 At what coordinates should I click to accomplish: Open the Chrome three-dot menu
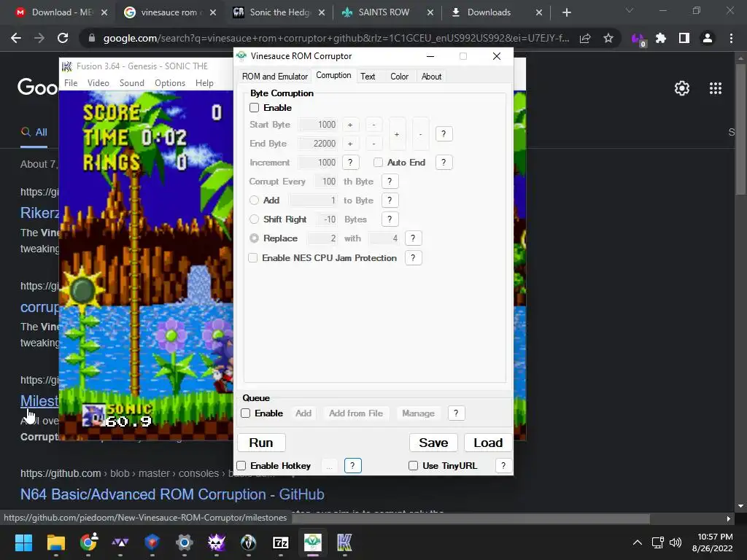tap(731, 38)
